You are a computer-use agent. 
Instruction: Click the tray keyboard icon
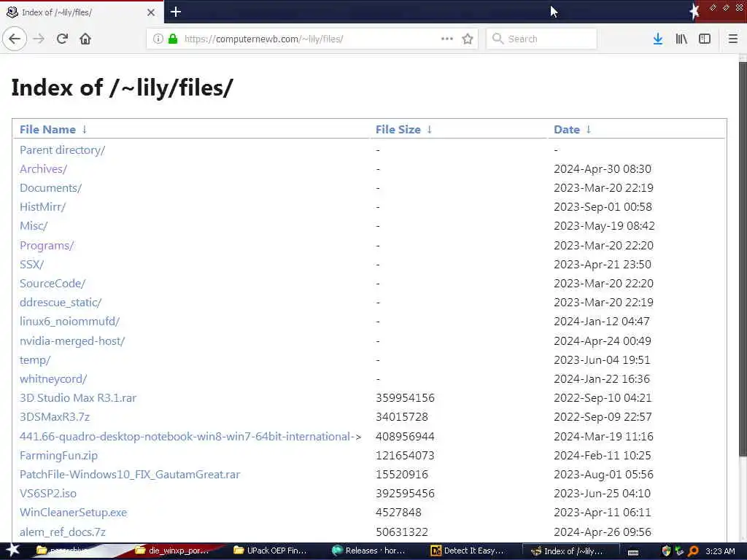coord(633,553)
